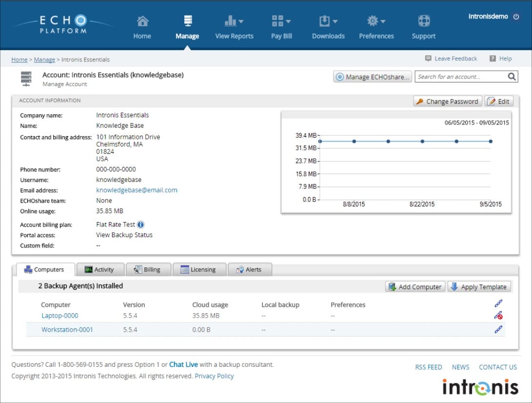This screenshot has width=532, height=403.
Task: Click the Chat Live link
Action: tap(183, 364)
